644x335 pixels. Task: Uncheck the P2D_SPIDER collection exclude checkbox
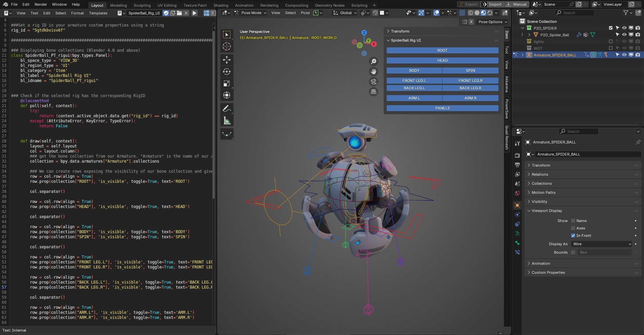pos(611,28)
